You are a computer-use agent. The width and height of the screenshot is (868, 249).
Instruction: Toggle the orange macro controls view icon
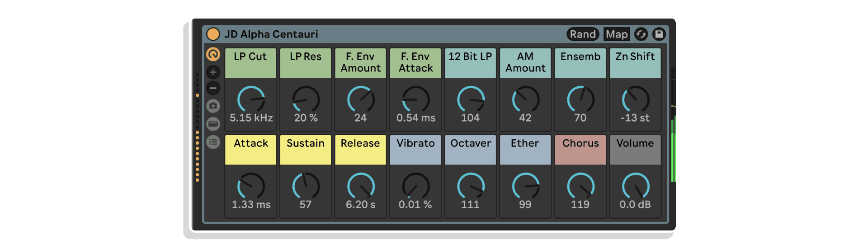tap(213, 54)
